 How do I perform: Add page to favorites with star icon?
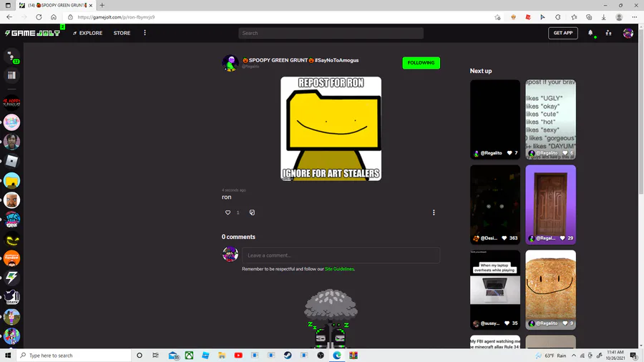(x=497, y=17)
